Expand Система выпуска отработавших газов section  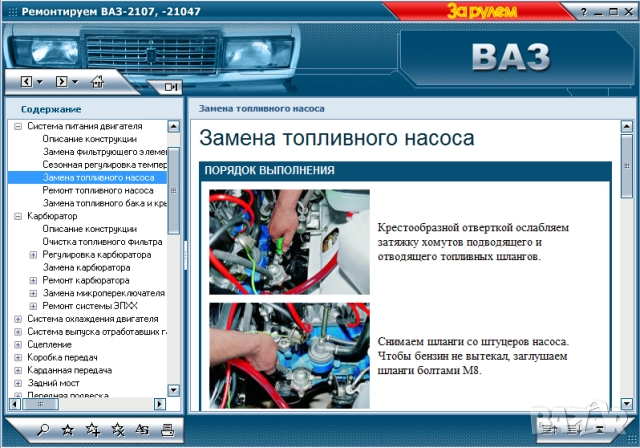(x=18, y=332)
